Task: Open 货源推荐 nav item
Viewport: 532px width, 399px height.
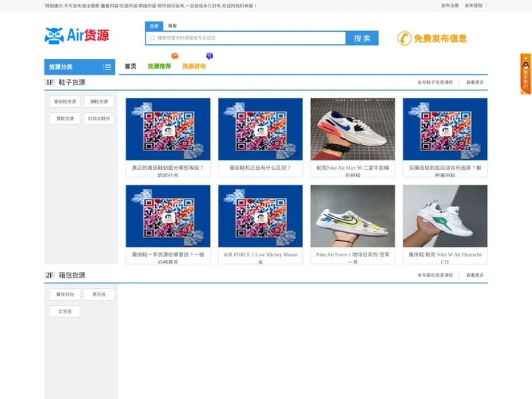Action: click(x=159, y=66)
